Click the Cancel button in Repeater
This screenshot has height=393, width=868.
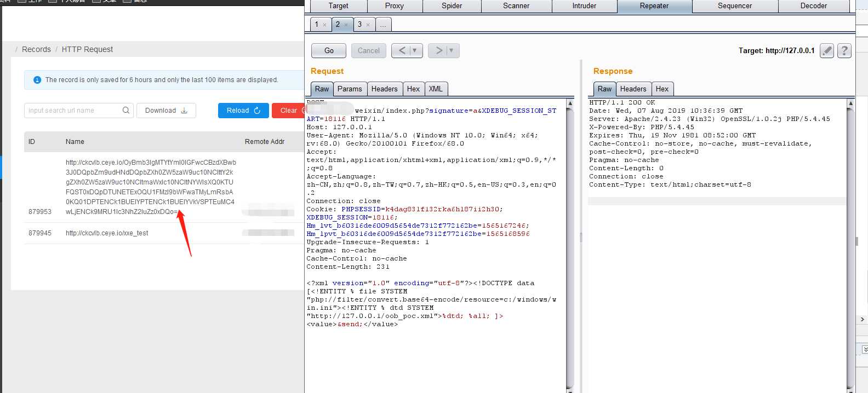coord(368,50)
